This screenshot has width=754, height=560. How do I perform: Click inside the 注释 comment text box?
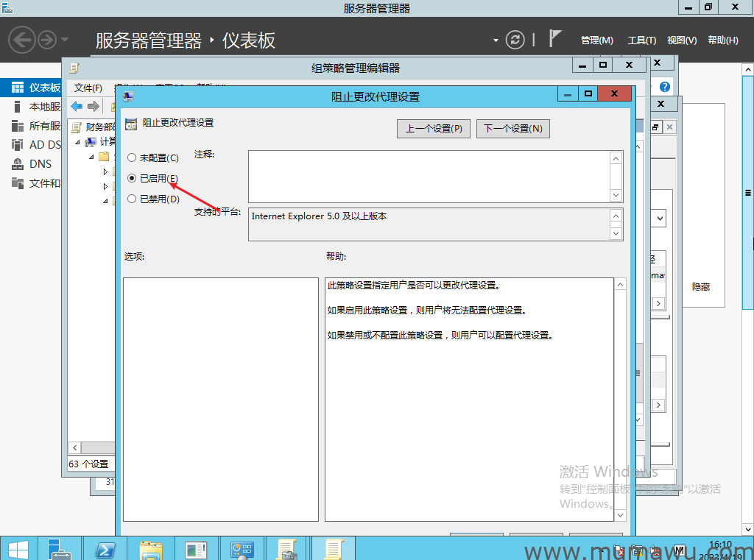click(x=429, y=176)
